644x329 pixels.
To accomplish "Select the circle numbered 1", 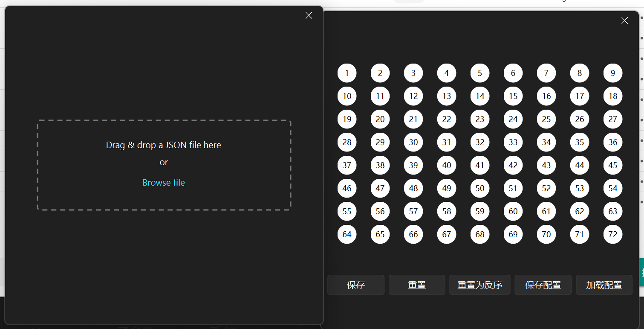I will (347, 73).
